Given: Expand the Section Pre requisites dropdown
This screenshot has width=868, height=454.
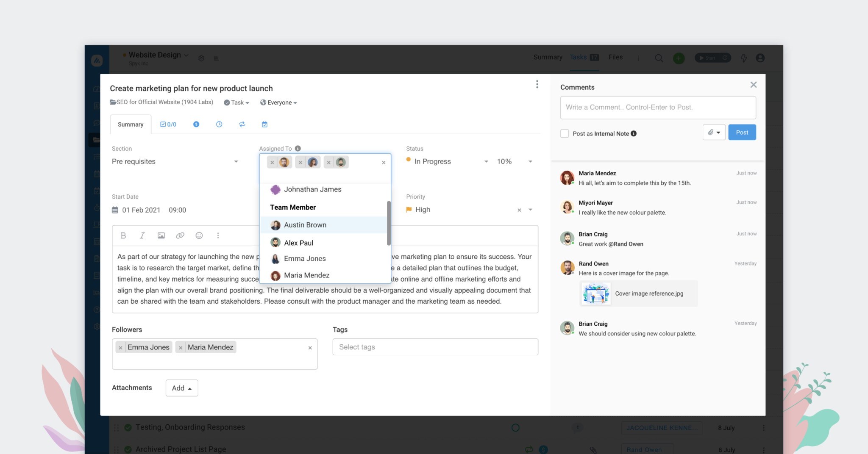Looking at the screenshot, I should pos(236,162).
